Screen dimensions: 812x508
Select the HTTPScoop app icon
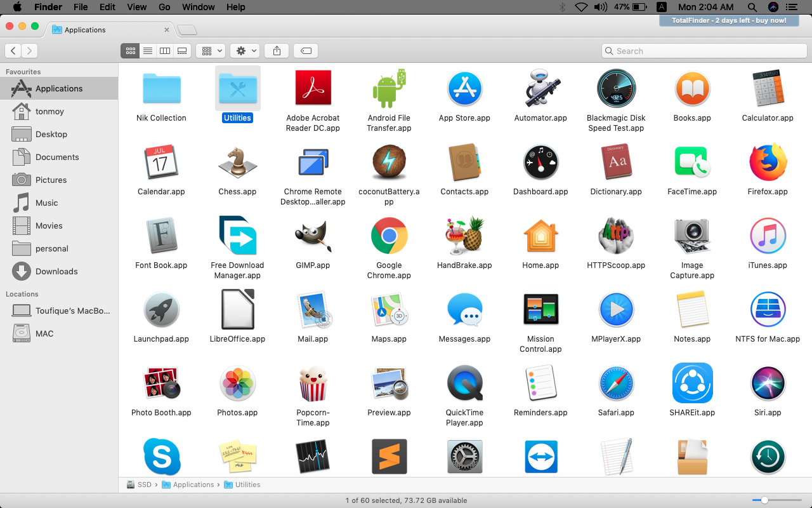tap(616, 236)
